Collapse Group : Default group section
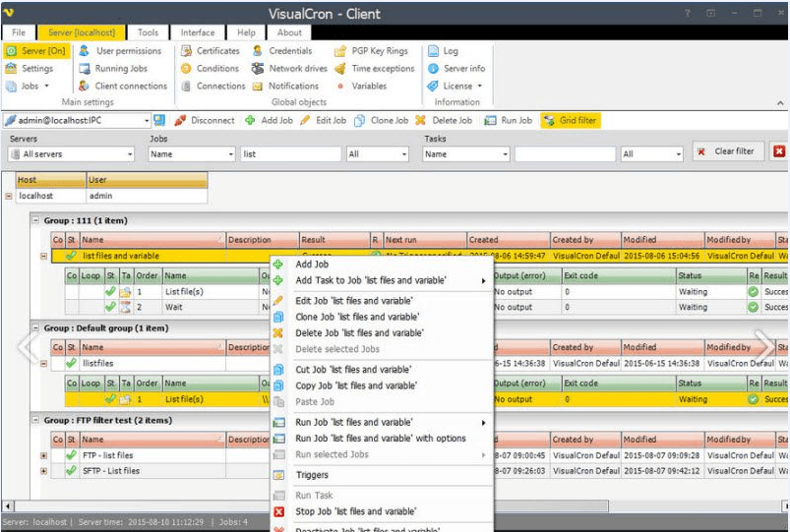Viewport: 790px width, 532px height. tap(35, 327)
